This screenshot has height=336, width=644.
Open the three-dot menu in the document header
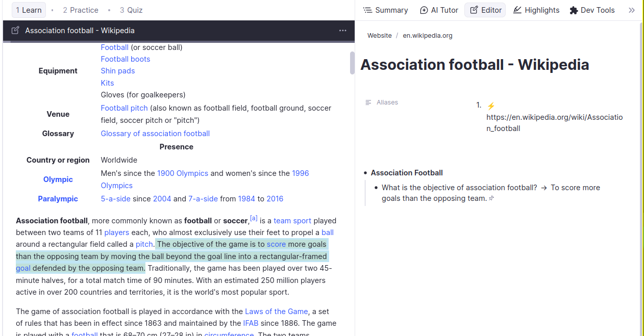point(343,31)
